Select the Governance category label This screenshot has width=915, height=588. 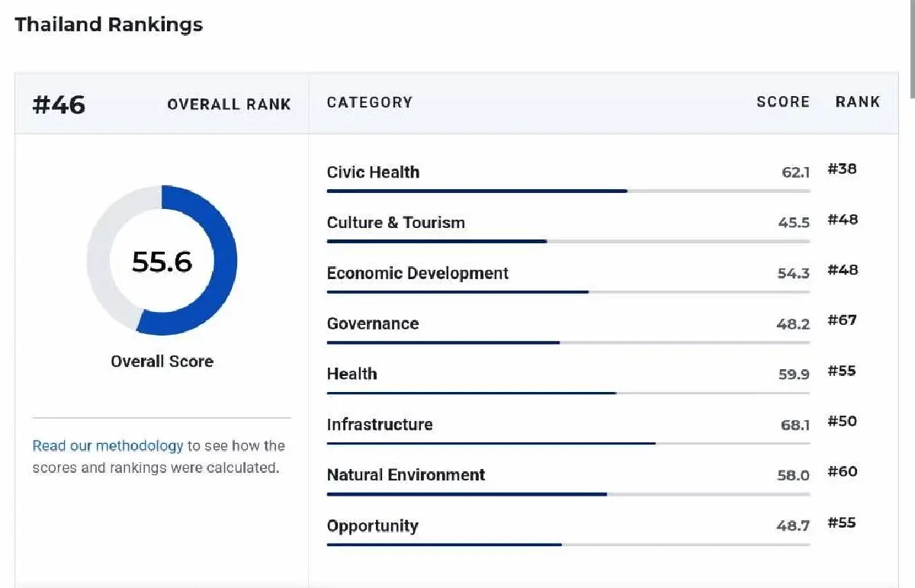pyautogui.click(x=373, y=323)
